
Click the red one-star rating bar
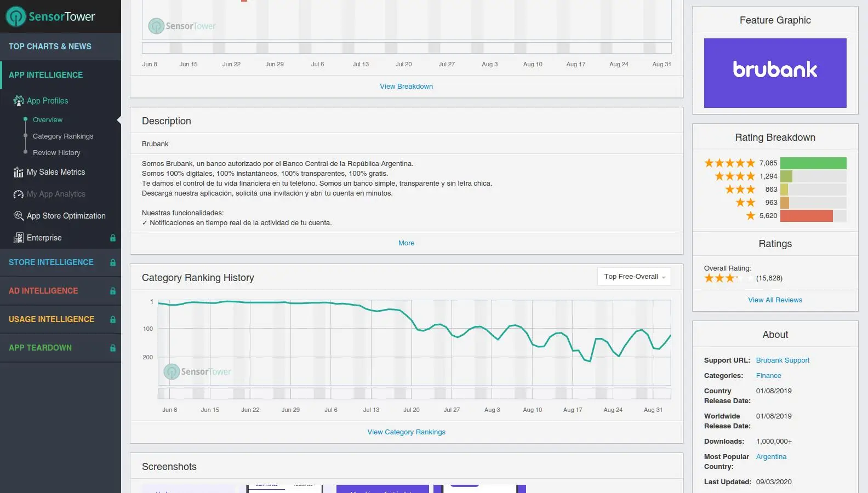(807, 216)
